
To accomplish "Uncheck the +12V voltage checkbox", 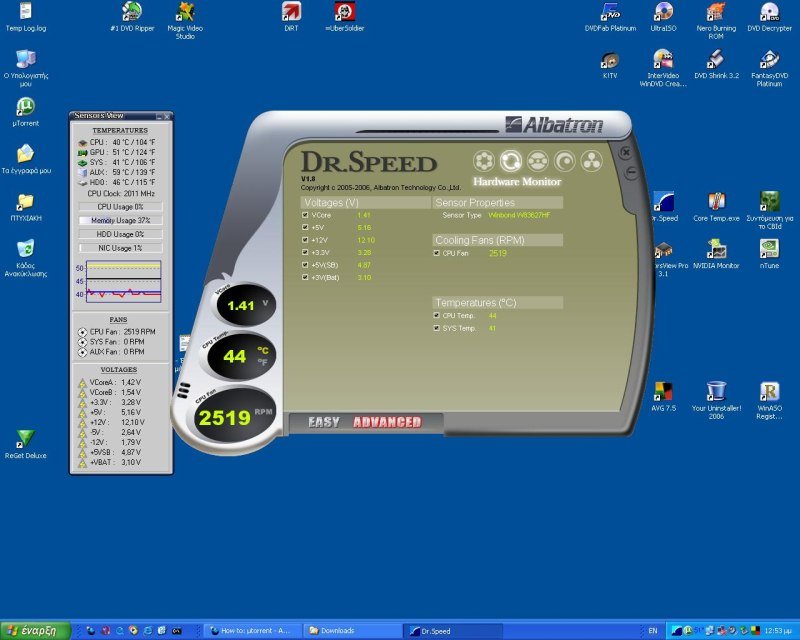I will coord(305,240).
